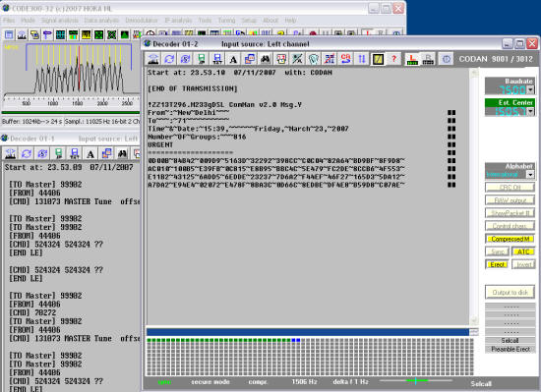Click the Output to disk button
The image size is (541, 392).
[510, 292]
